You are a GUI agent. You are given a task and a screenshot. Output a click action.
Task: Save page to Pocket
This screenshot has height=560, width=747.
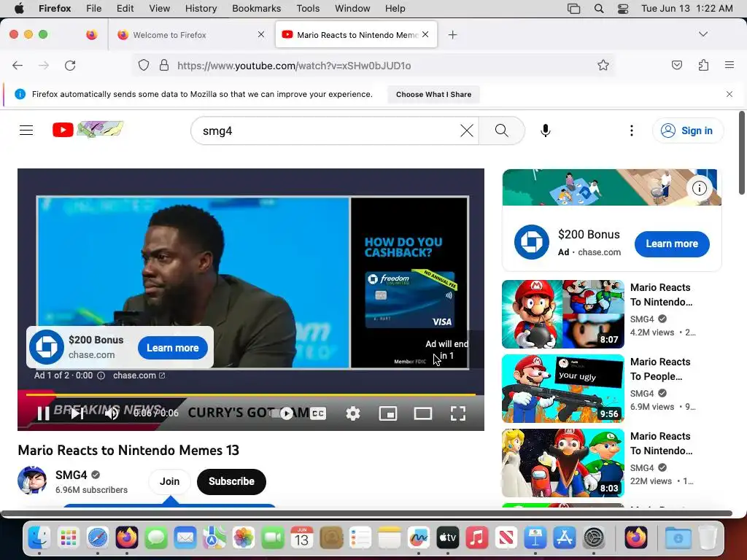[x=676, y=65]
